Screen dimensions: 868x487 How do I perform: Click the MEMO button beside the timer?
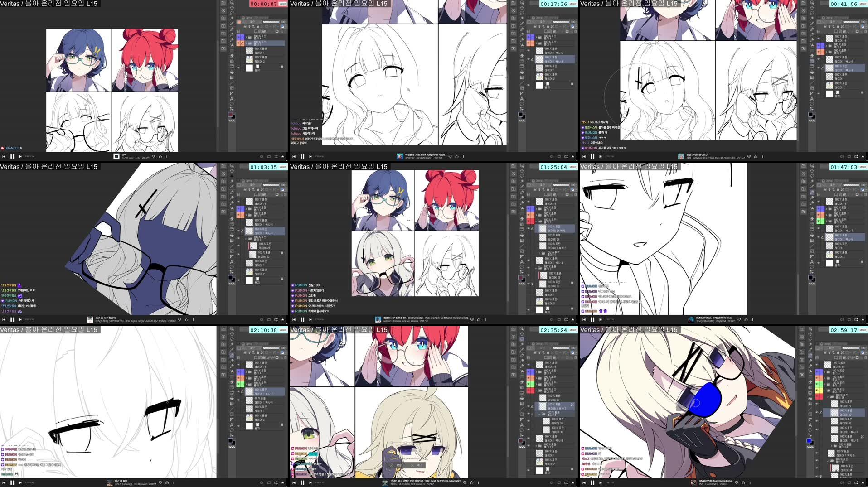coord(283,4)
